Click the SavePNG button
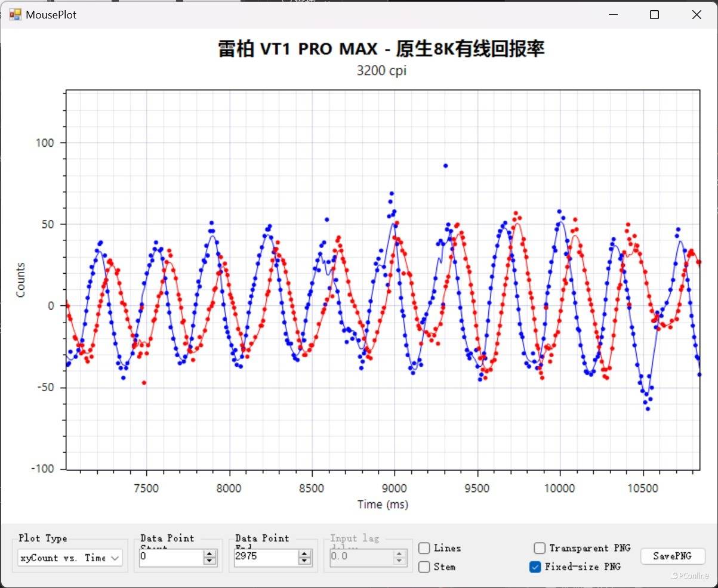The width and height of the screenshot is (718, 588). (673, 556)
